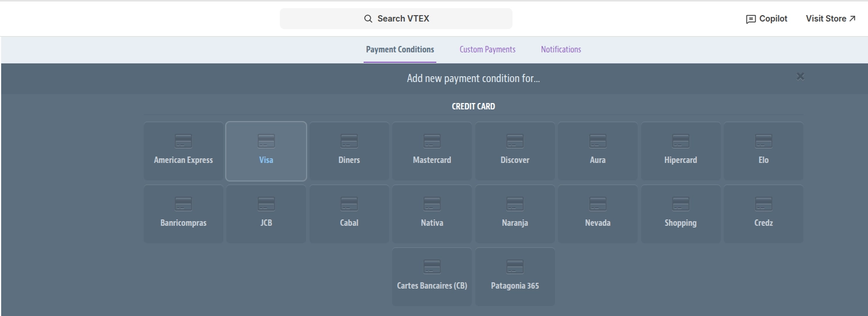
Task: Focus the Search VTEX field
Action: [396, 19]
